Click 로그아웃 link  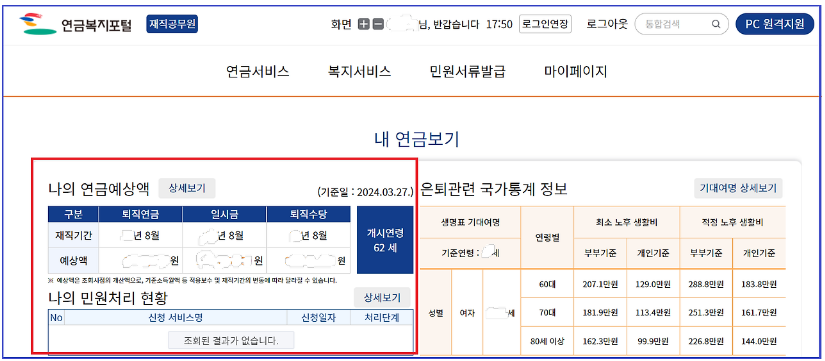click(607, 24)
